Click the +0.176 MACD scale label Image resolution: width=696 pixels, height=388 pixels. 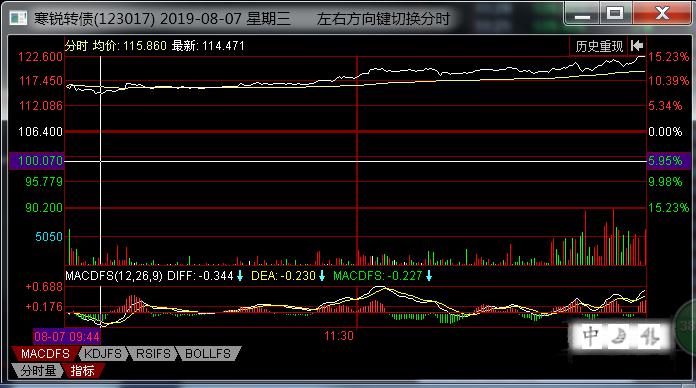click(44, 307)
